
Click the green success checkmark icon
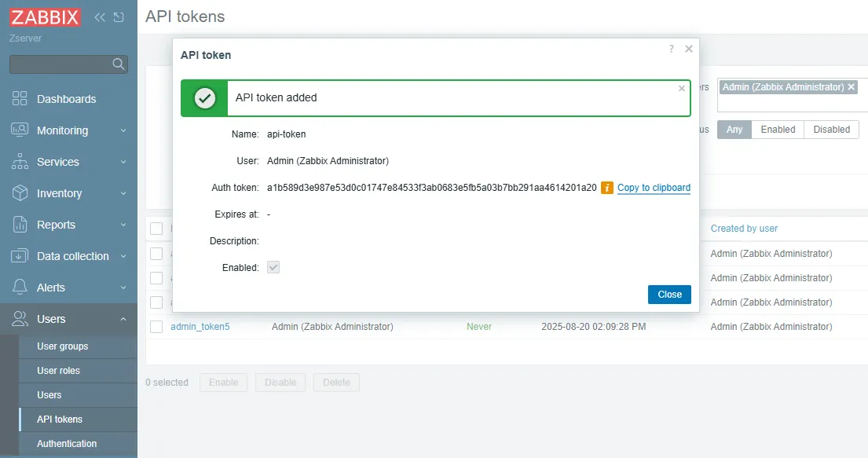pos(204,98)
